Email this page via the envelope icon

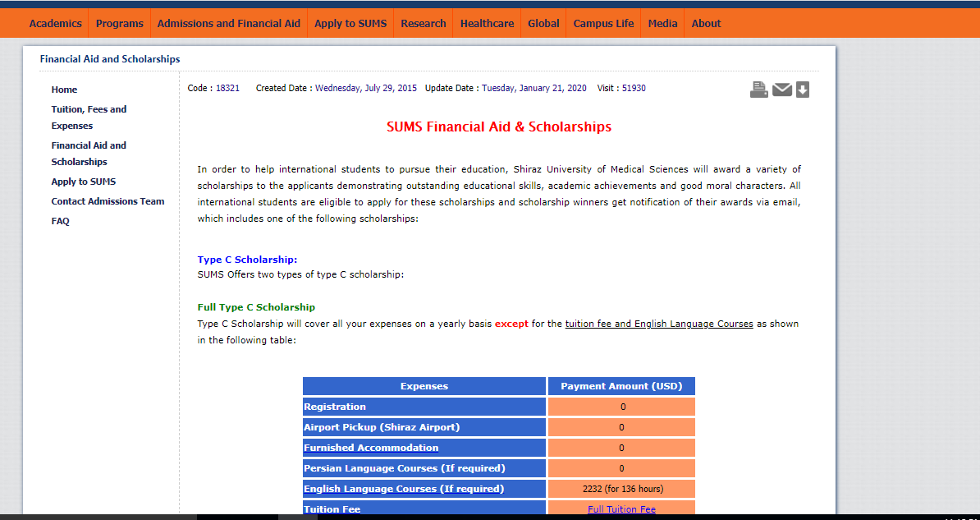tap(782, 90)
